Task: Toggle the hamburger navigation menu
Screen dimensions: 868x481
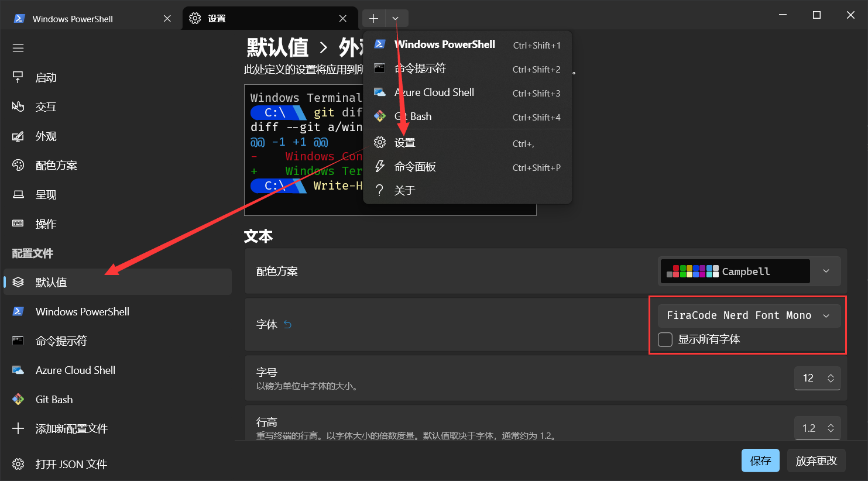Action: (18, 48)
